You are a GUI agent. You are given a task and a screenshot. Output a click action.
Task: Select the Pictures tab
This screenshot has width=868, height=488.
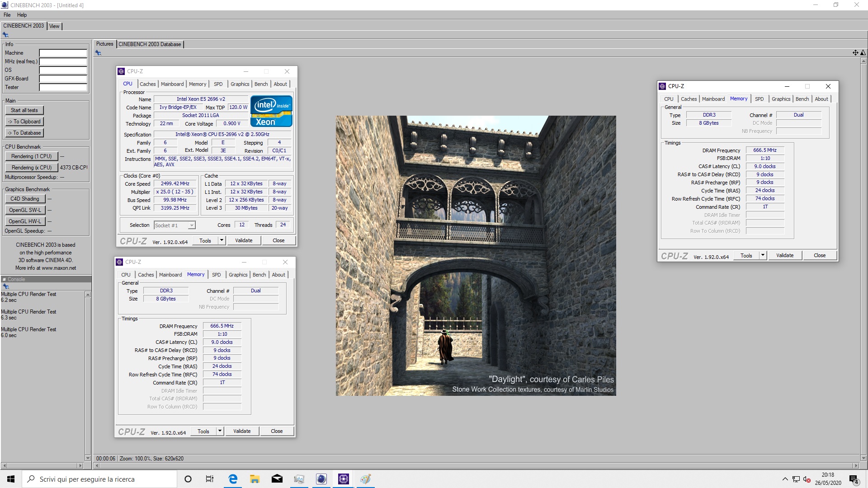pos(104,44)
